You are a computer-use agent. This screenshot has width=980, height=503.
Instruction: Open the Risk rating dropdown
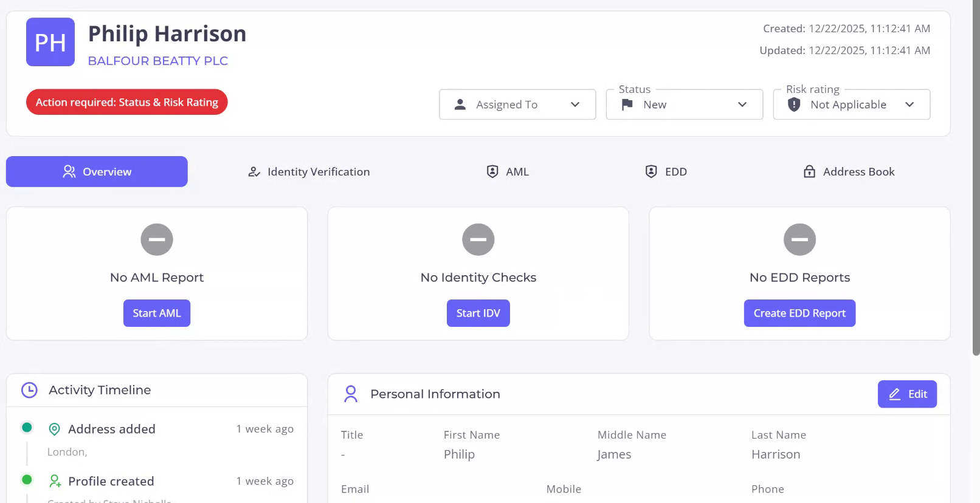coord(851,104)
